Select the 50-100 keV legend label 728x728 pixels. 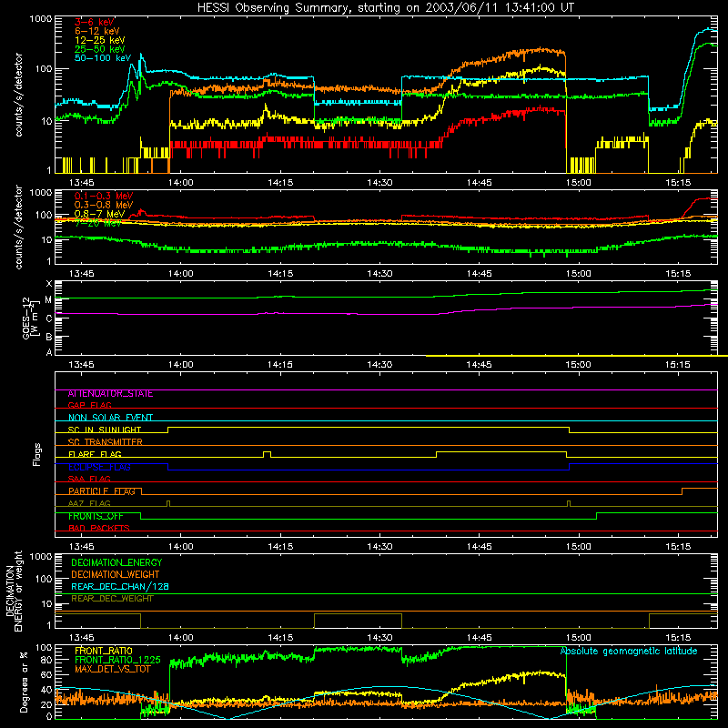103,58
